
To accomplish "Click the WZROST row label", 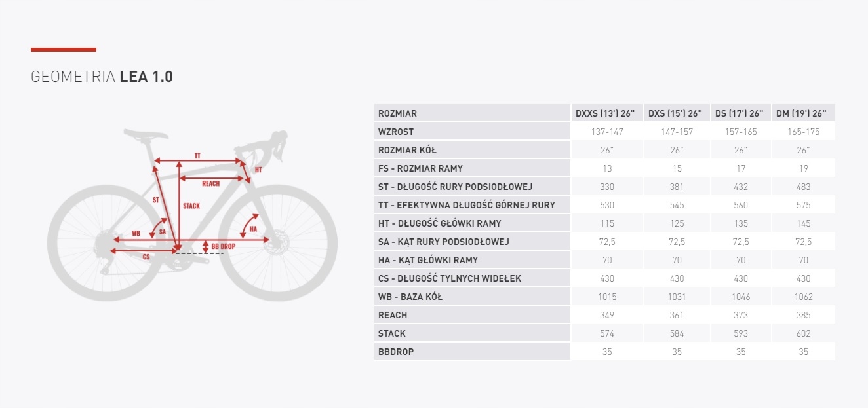I will (396, 132).
